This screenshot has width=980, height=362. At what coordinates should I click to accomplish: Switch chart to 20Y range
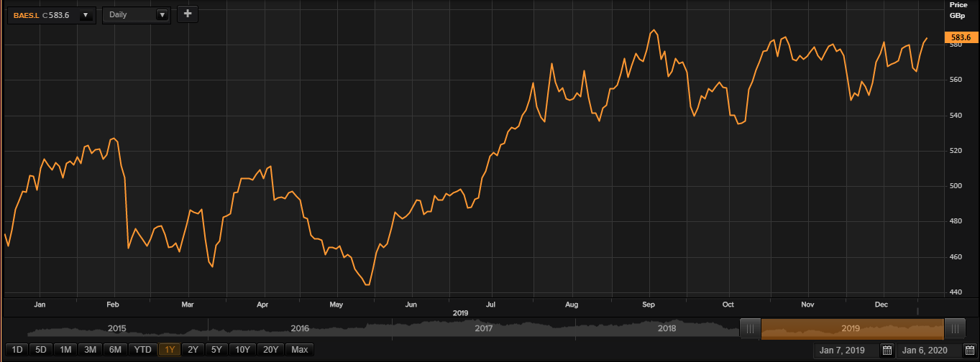270,350
